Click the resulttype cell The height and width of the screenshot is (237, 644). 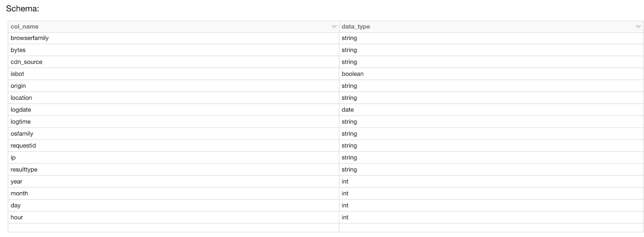tap(24, 170)
